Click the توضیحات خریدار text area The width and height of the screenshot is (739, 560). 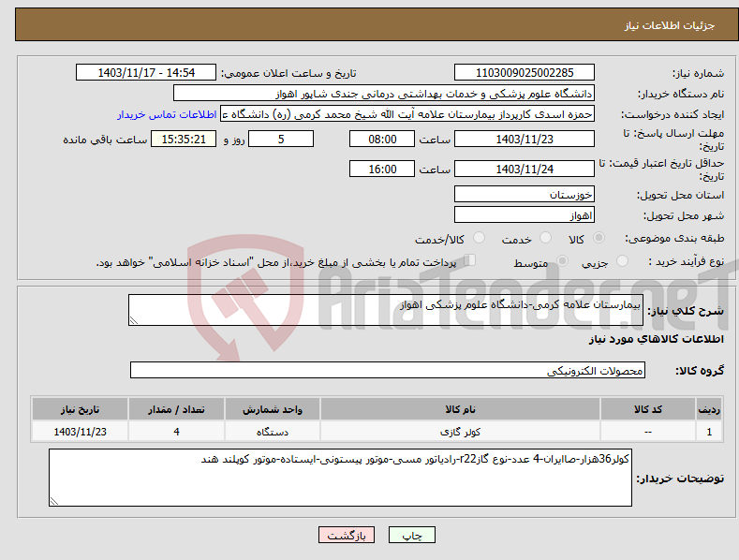click(x=340, y=478)
